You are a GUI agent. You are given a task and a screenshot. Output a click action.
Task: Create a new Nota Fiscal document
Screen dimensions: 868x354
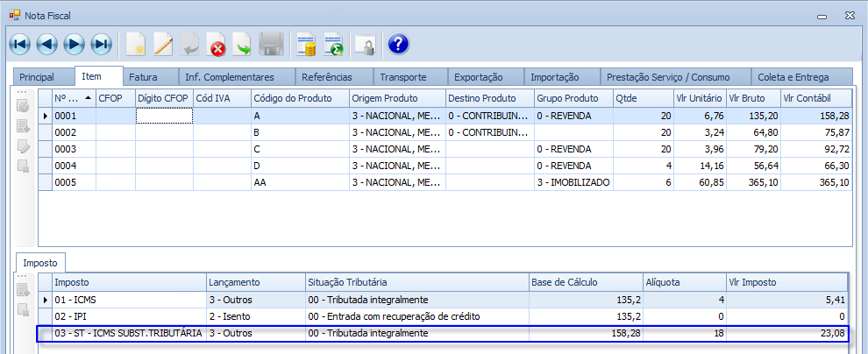coord(136,44)
